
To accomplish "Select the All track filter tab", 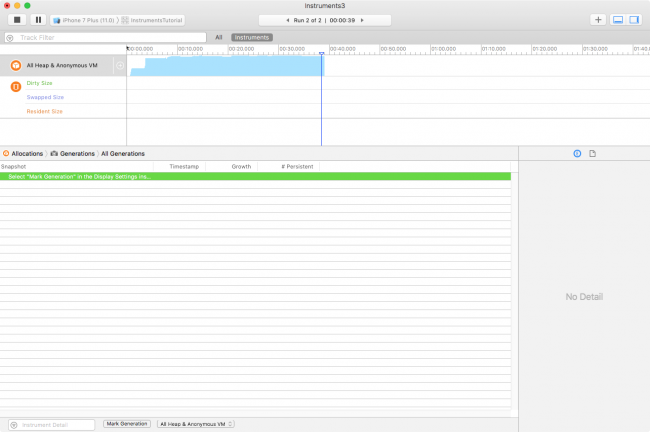I will 219,38.
